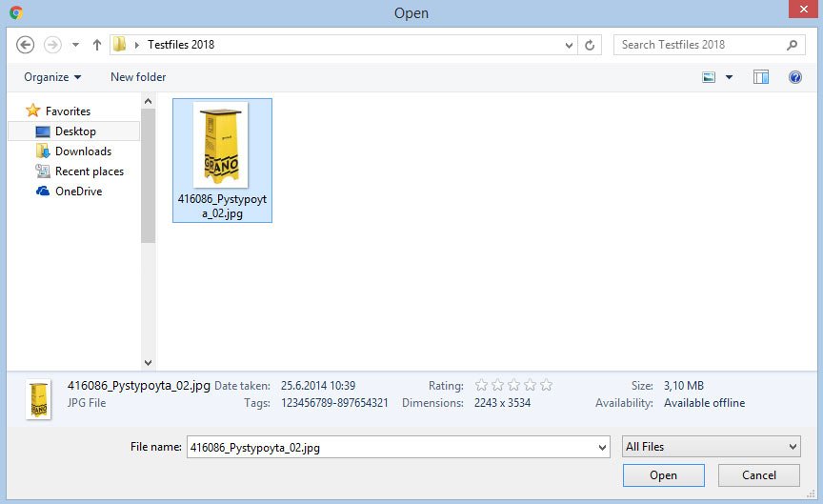
Task: Select the 416086_Pystypoyta_02.jpg thumbnail
Action: (220, 145)
